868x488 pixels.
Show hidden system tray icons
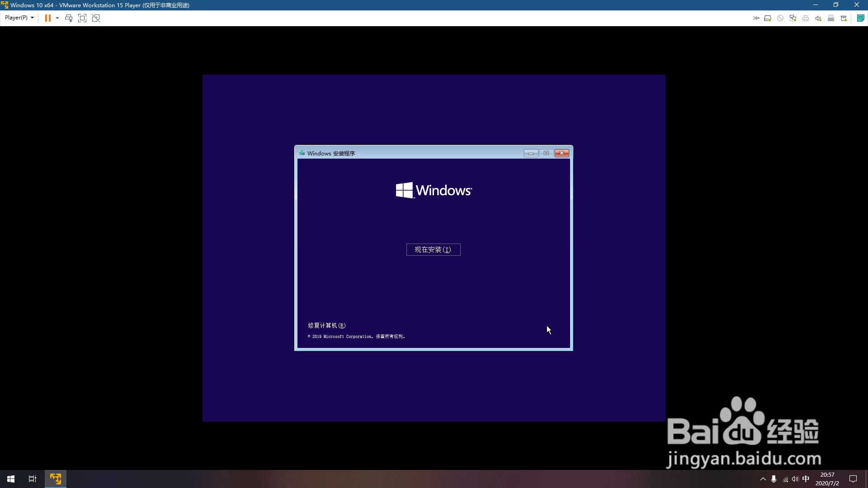tap(763, 479)
